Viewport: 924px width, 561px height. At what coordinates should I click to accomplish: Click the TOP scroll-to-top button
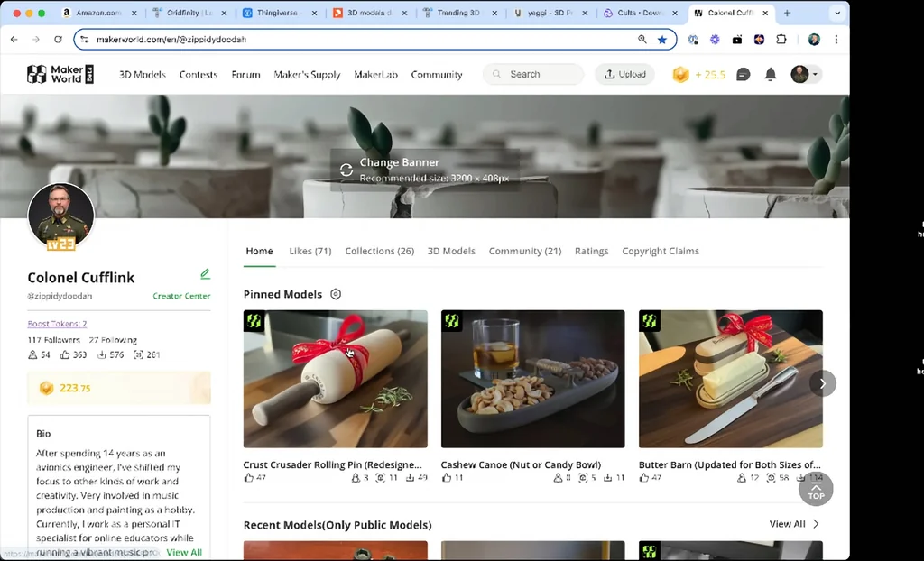pyautogui.click(x=816, y=489)
